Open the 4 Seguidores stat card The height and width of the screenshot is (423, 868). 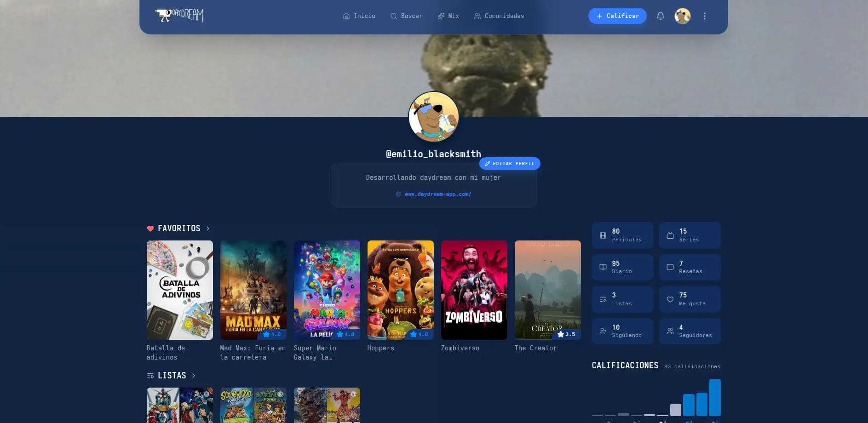(690, 331)
